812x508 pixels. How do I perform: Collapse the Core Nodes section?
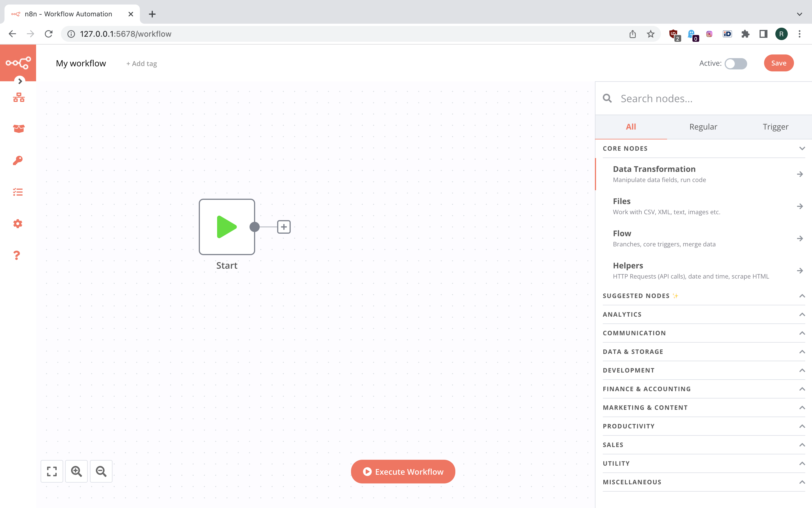pyautogui.click(x=704, y=148)
